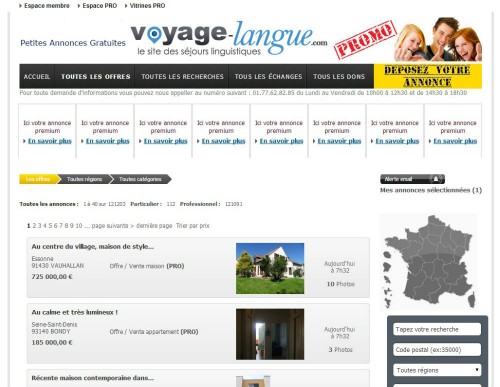Select Corsica on the France map
500x387 pixels.
tap(471, 299)
